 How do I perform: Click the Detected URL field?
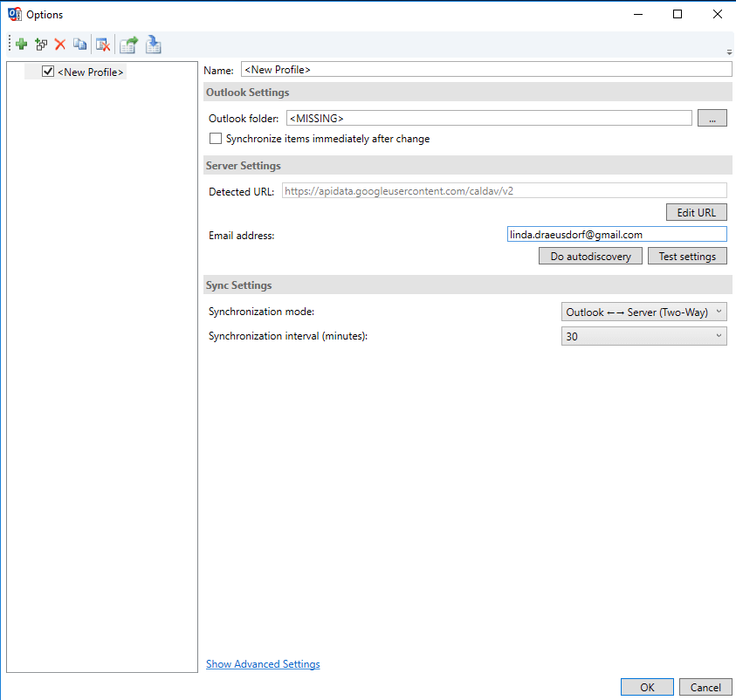coord(504,191)
